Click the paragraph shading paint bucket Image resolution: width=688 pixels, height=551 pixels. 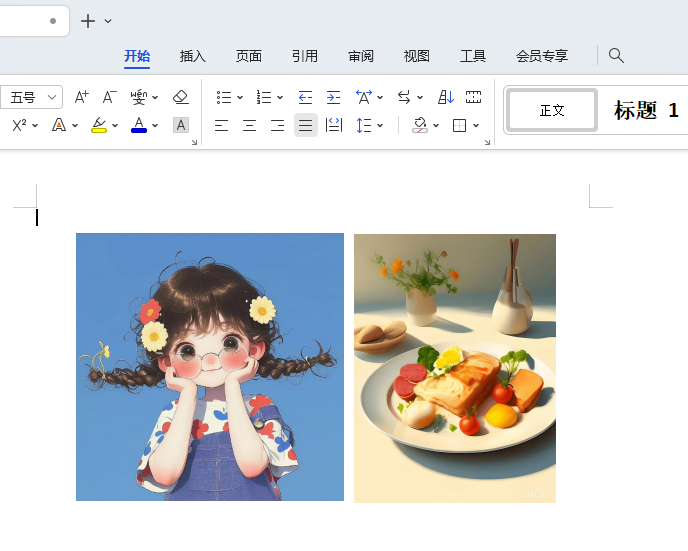tap(420, 125)
